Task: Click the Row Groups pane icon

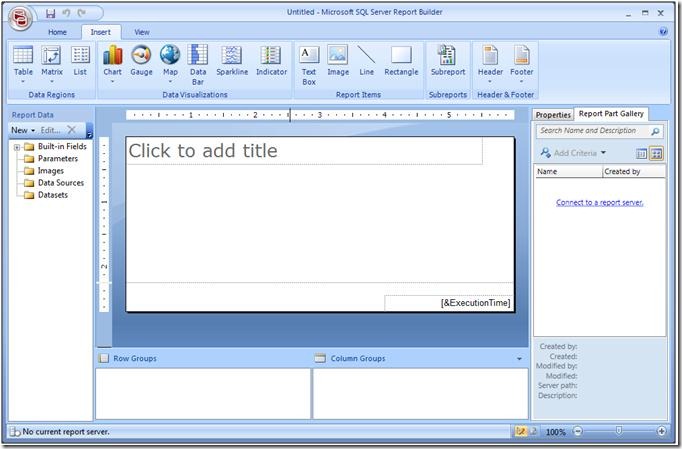Action: click(104, 359)
